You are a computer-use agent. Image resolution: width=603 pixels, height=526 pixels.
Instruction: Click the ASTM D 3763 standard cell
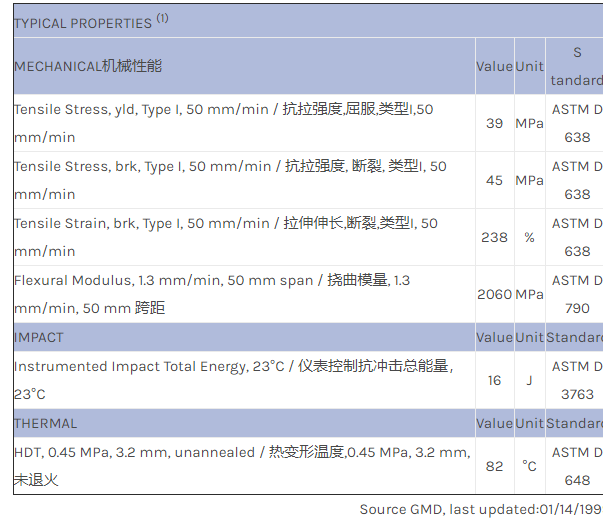click(576, 380)
